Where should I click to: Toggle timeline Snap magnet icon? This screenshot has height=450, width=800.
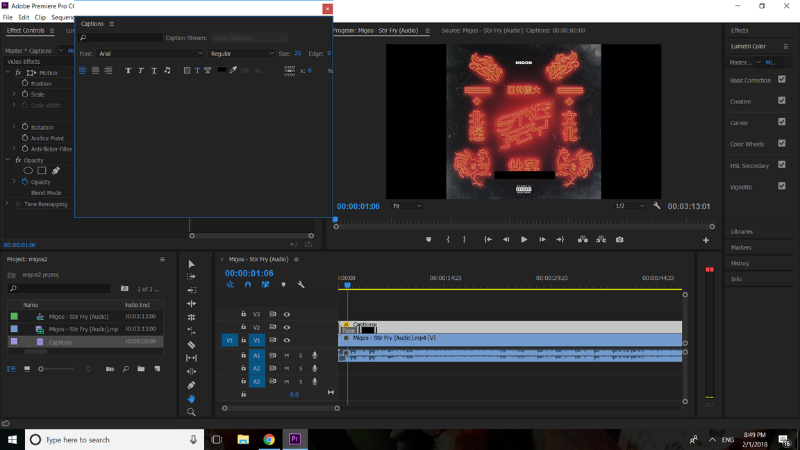point(248,284)
